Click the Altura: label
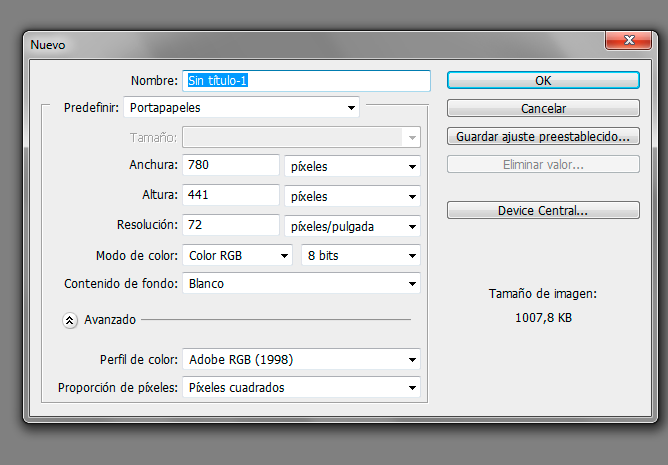Viewport: 668px width, 465px height. point(160,195)
